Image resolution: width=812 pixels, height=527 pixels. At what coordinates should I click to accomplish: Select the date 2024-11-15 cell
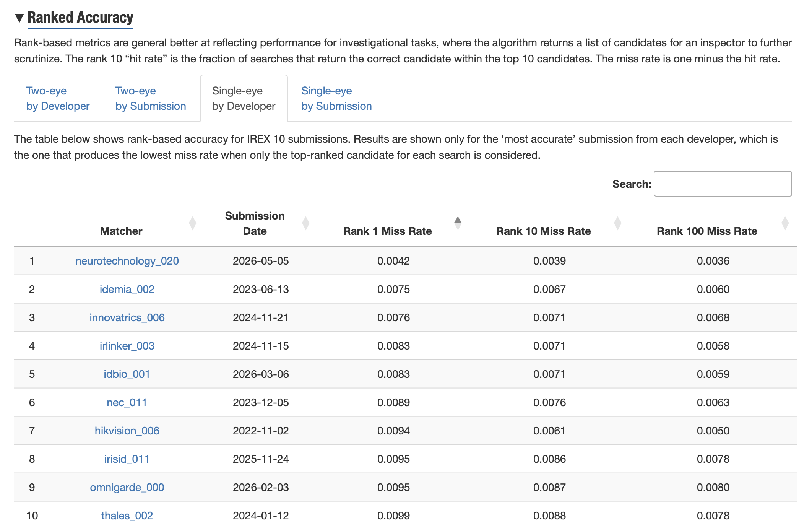261,346
